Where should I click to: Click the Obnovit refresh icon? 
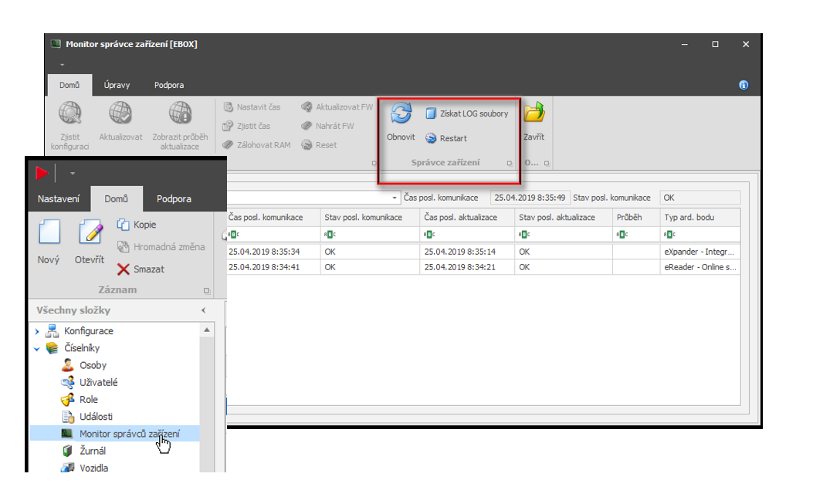(x=401, y=114)
